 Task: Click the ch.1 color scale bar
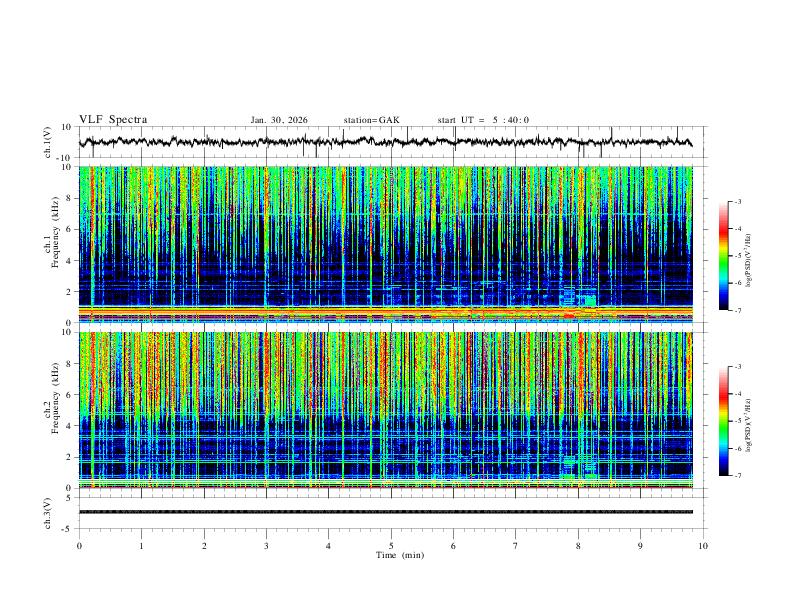point(724,256)
